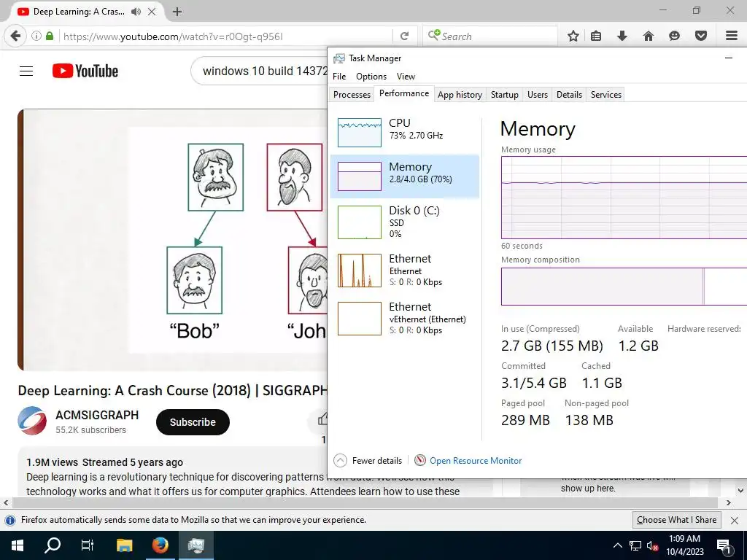Image resolution: width=747 pixels, height=560 pixels.
Task: Reload the page with refresh icon
Action: [x=404, y=36]
